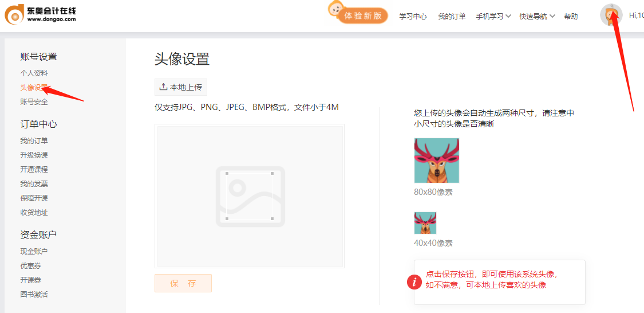Expand the 手机学习 dropdown
The width and height of the screenshot is (644, 313).
(493, 17)
